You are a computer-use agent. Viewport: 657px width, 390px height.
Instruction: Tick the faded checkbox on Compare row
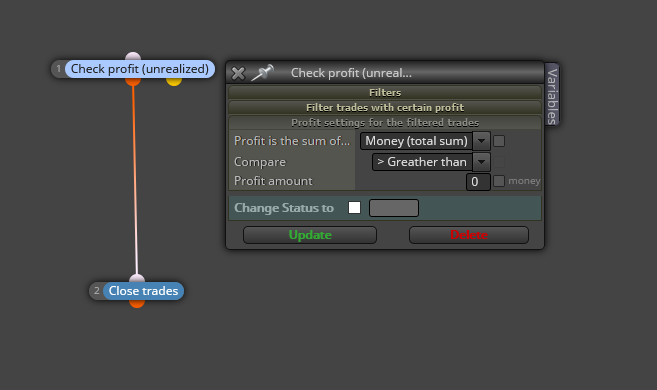pyautogui.click(x=499, y=162)
